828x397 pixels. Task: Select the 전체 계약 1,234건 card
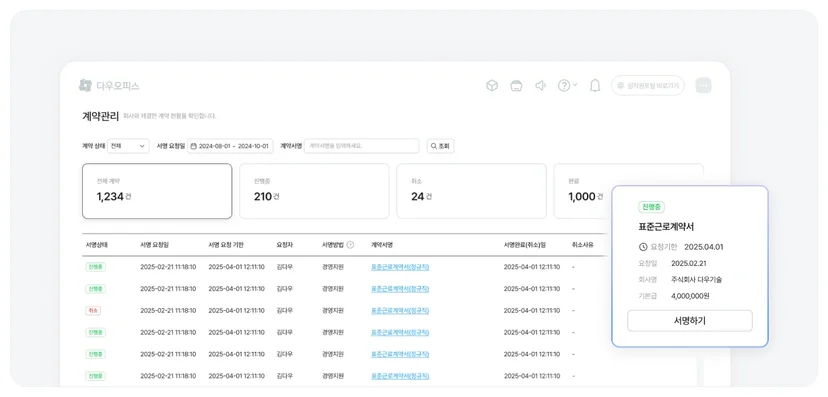(x=157, y=191)
